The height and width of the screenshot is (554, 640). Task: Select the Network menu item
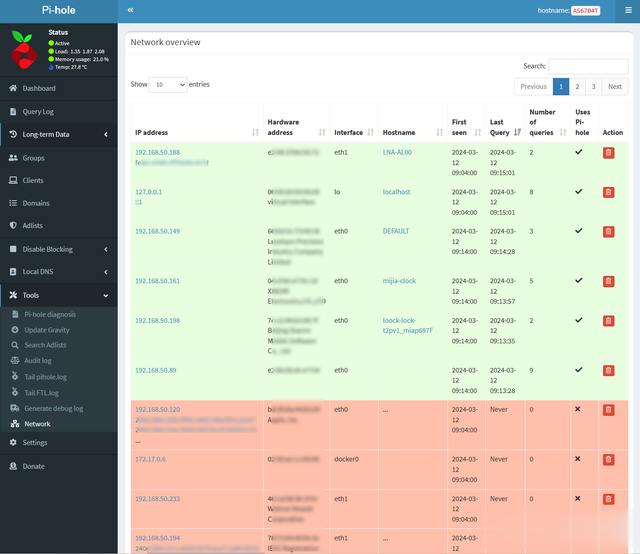click(x=37, y=424)
